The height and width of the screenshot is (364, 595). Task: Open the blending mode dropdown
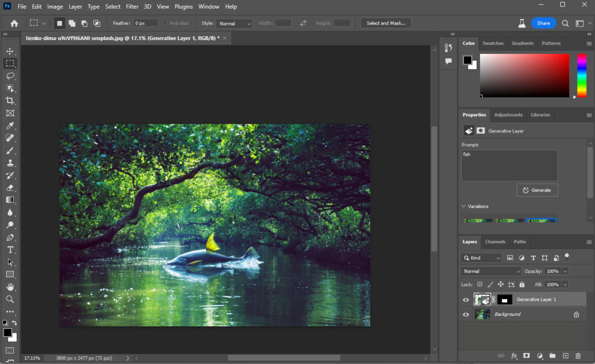coord(490,271)
